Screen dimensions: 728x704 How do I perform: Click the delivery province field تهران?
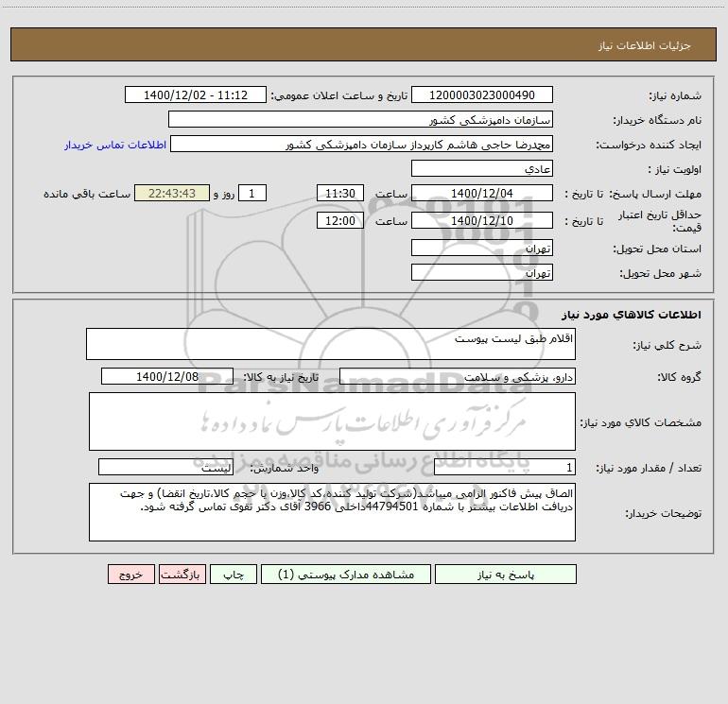[482, 248]
